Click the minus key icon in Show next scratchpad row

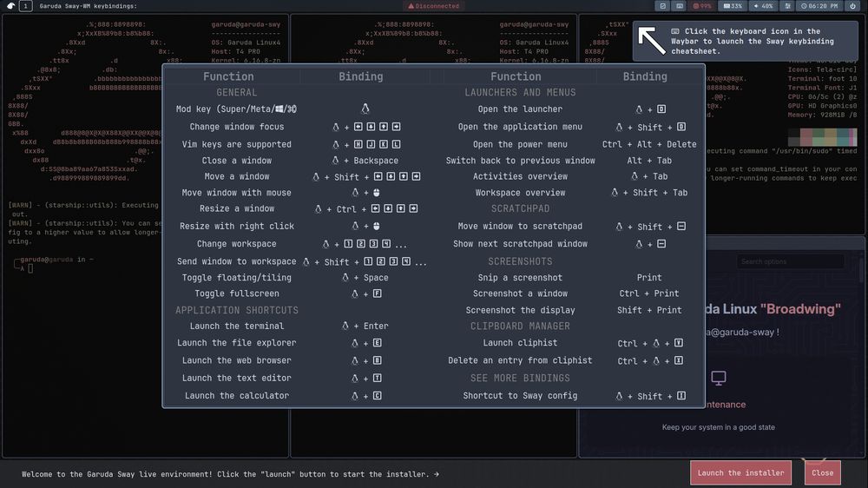point(661,244)
